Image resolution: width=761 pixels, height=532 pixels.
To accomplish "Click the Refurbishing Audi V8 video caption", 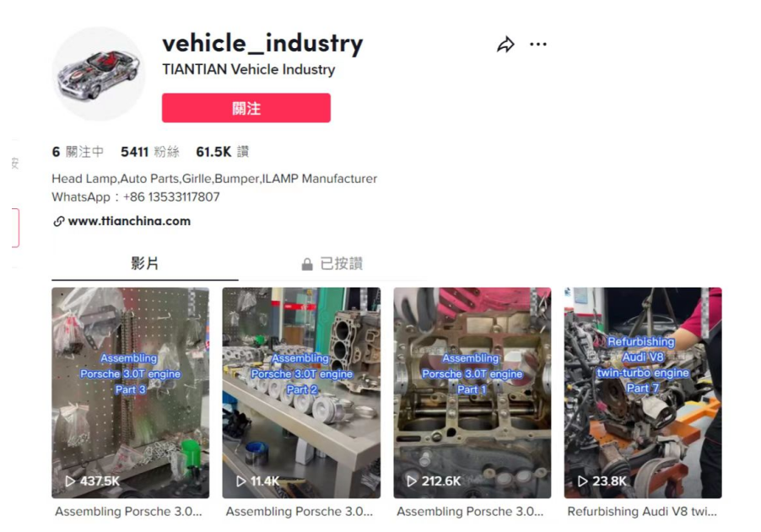I will pyautogui.click(x=641, y=512).
